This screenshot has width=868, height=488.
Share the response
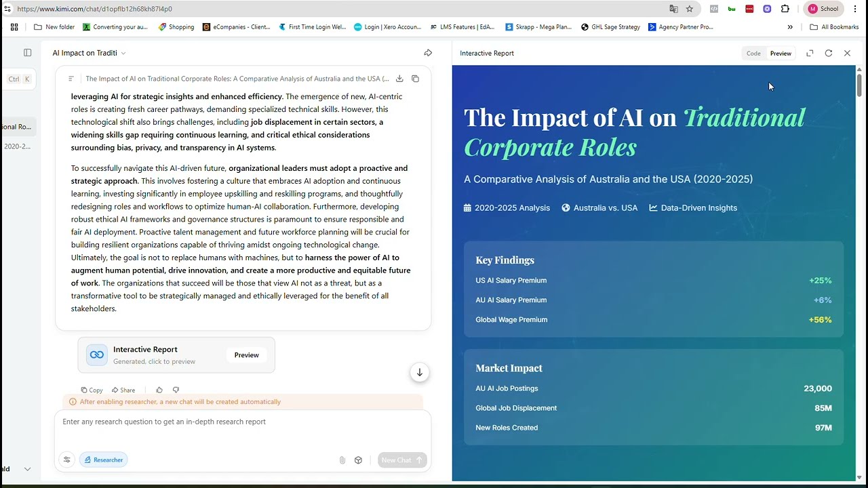(x=123, y=390)
